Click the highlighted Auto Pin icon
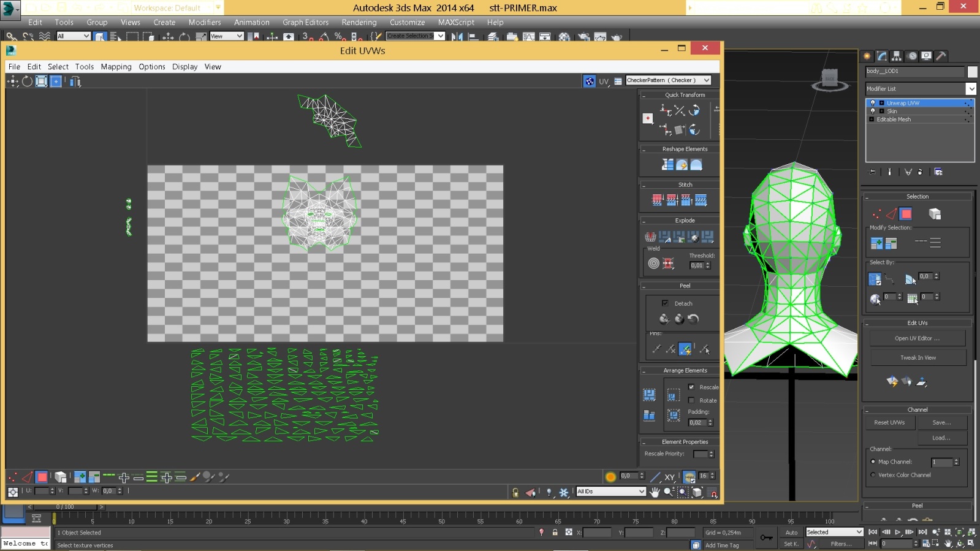The image size is (980, 551). [685, 349]
